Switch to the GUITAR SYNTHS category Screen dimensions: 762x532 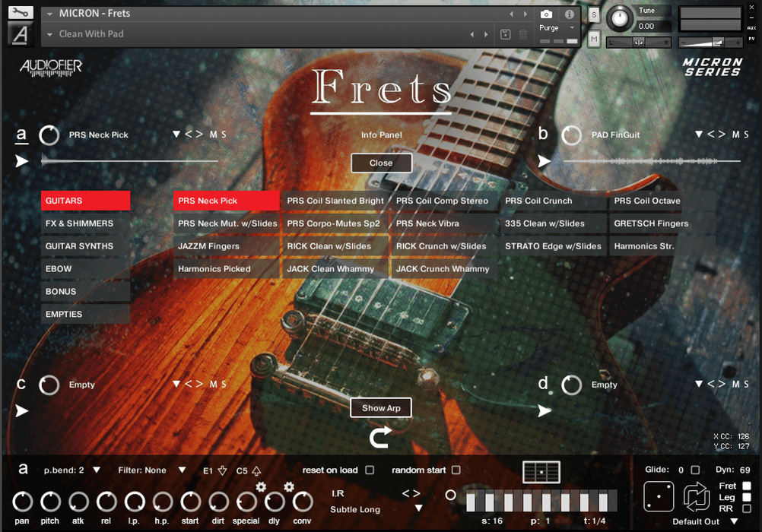point(85,245)
